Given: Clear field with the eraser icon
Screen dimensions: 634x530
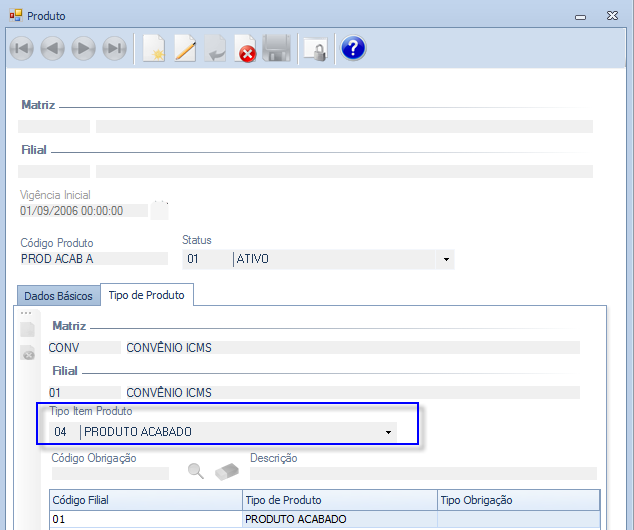Looking at the screenshot, I should pyautogui.click(x=227, y=471).
